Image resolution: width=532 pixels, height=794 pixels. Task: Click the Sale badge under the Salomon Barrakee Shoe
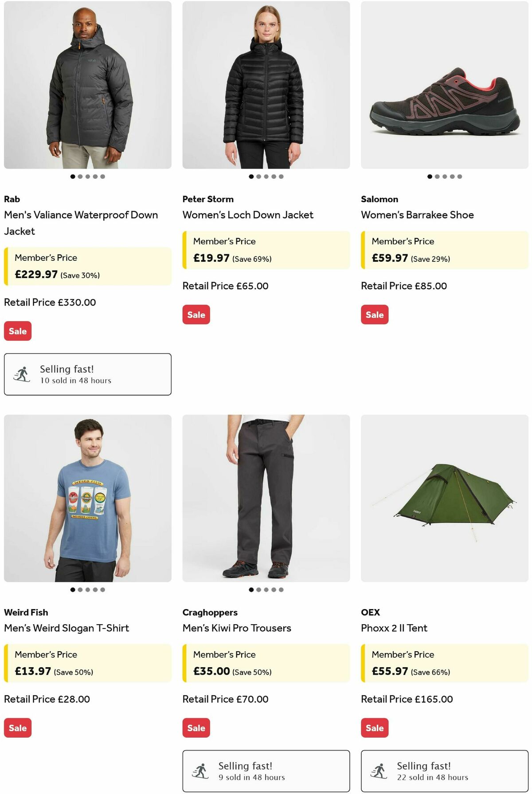375,314
